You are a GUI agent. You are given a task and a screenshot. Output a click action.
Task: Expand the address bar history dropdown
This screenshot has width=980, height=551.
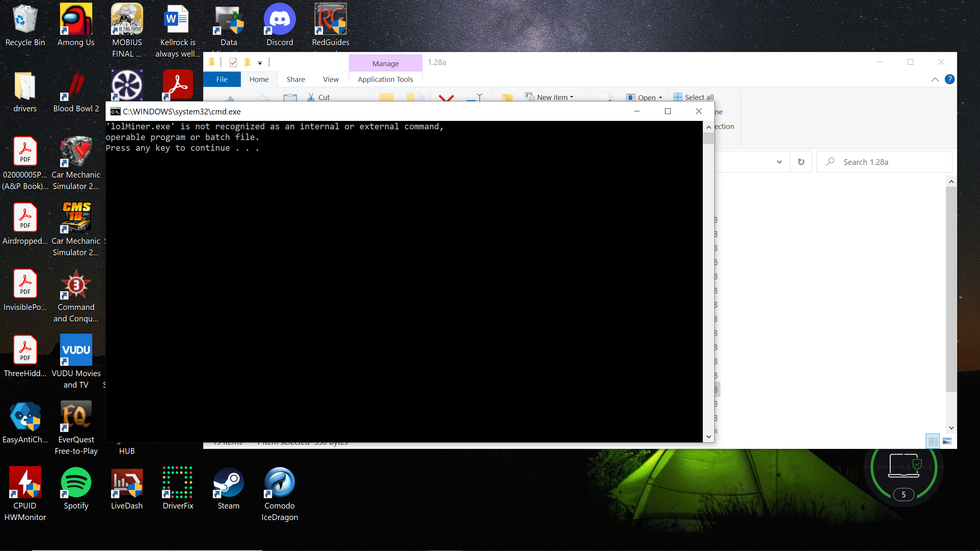click(779, 162)
